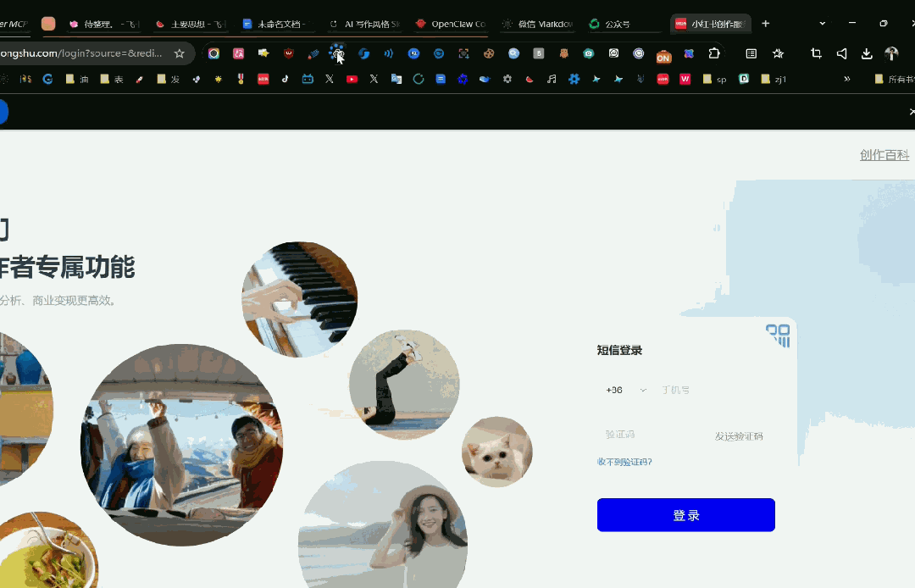Open the cookie extension icon

pyautogui.click(x=489, y=53)
